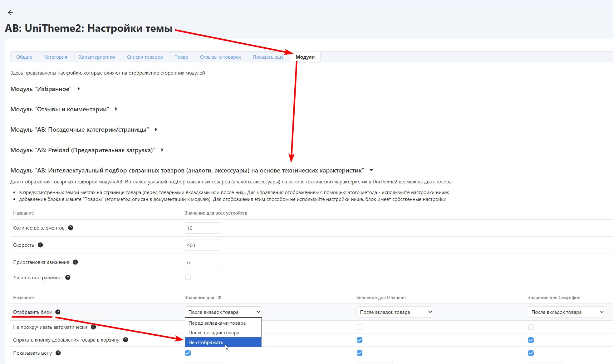Open Отобразить блок dropdown for Планшет

[x=395, y=312]
